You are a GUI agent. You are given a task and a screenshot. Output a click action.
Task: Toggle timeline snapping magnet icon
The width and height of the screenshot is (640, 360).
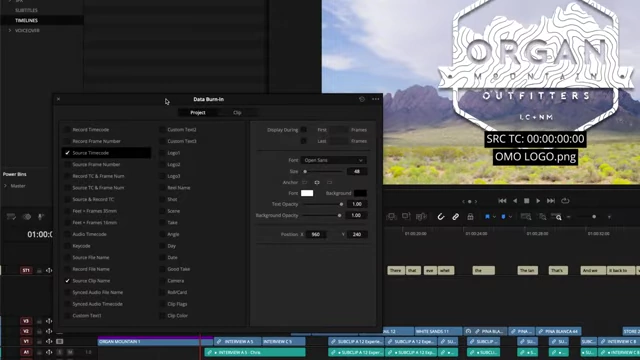[x=441, y=217]
